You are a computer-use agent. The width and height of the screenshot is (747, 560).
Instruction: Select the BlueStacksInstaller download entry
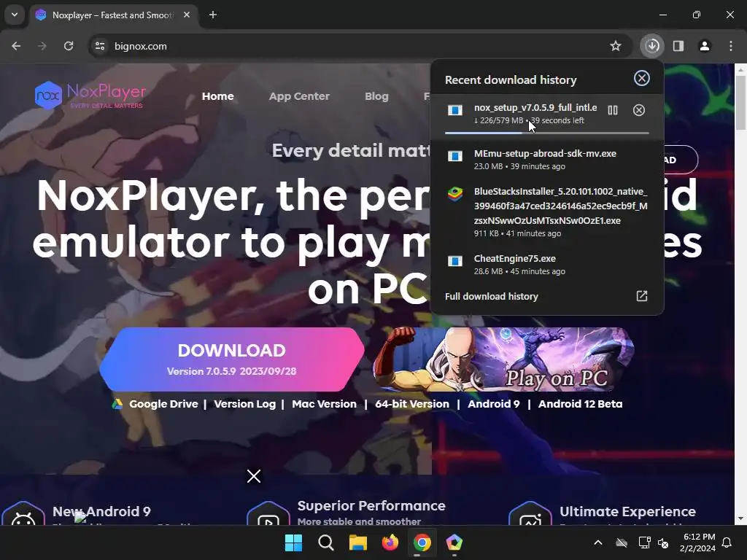tap(547, 212)
